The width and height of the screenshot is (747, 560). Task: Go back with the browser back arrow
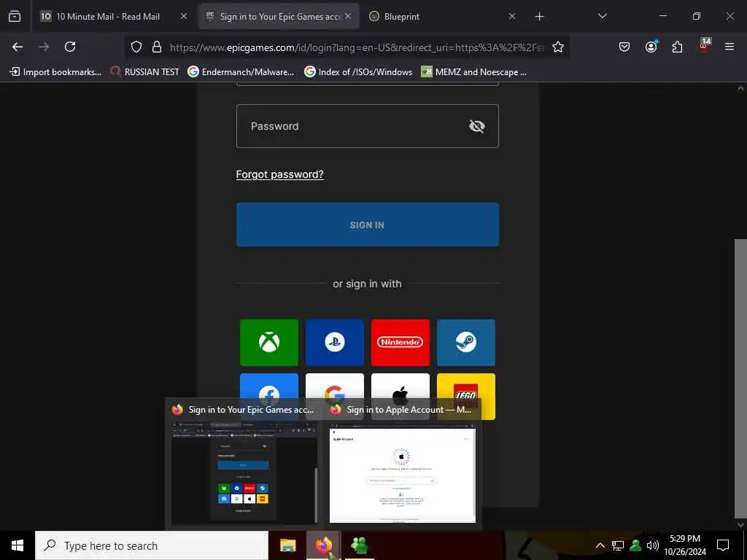(18, 47)
